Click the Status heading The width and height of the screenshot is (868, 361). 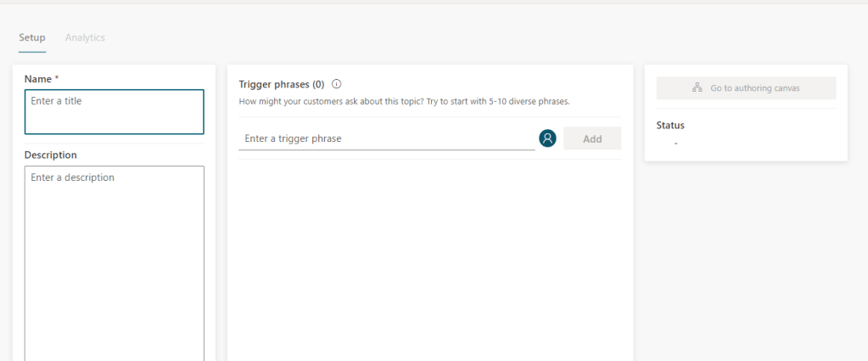(670, 125)
